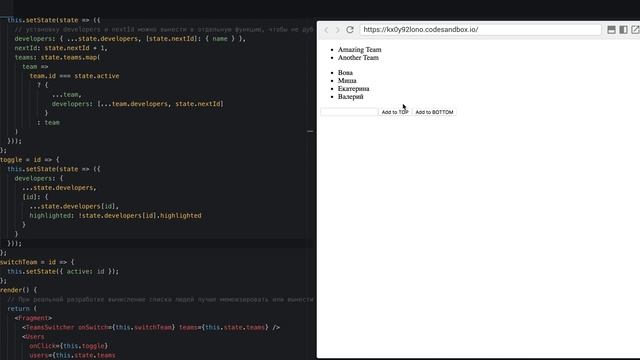Click the 'team.id === state.active' code line
This screenshot has height=360, width=640.
point(74,76)
